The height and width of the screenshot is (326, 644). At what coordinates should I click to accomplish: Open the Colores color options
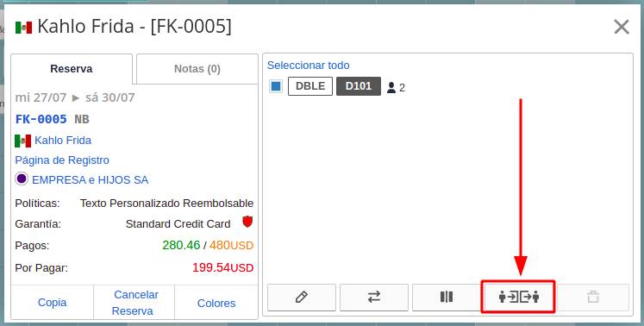(216, 303)
